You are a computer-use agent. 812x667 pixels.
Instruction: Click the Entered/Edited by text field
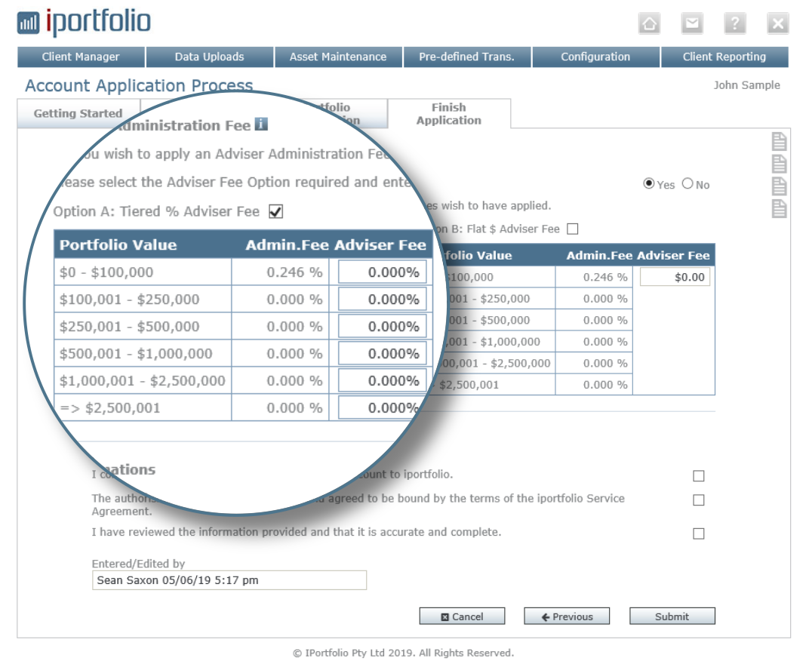[x=229, y=580]
